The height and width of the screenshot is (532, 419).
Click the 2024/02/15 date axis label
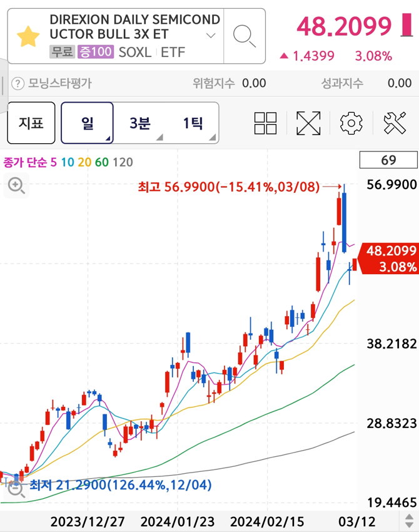(x=267, y=521)
